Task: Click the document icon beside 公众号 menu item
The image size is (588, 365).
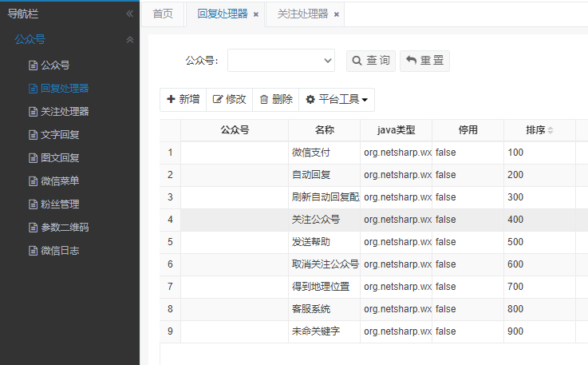Action: pos(33,65)
